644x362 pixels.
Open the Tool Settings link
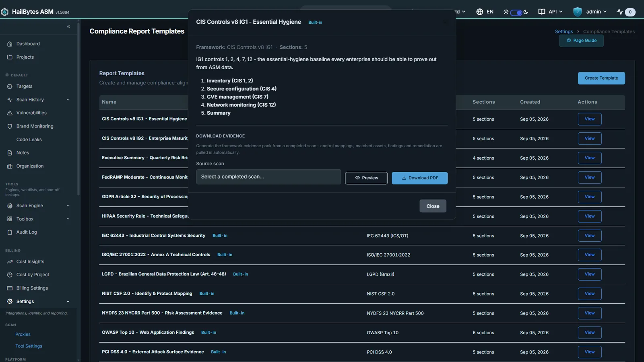tap(29, 346)
